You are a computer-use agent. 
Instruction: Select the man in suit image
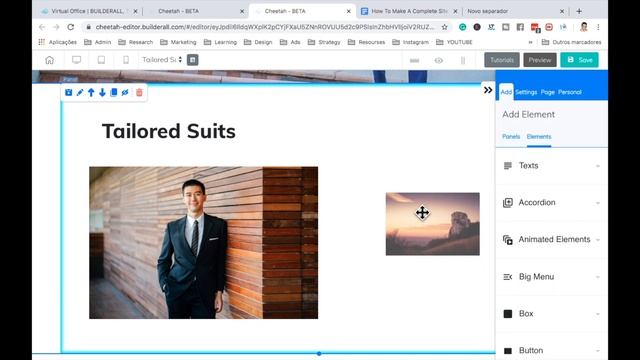204,242
